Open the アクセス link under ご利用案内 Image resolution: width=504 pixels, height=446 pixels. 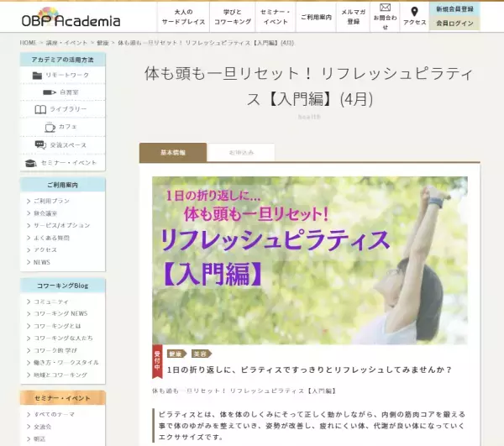(45, 250)
